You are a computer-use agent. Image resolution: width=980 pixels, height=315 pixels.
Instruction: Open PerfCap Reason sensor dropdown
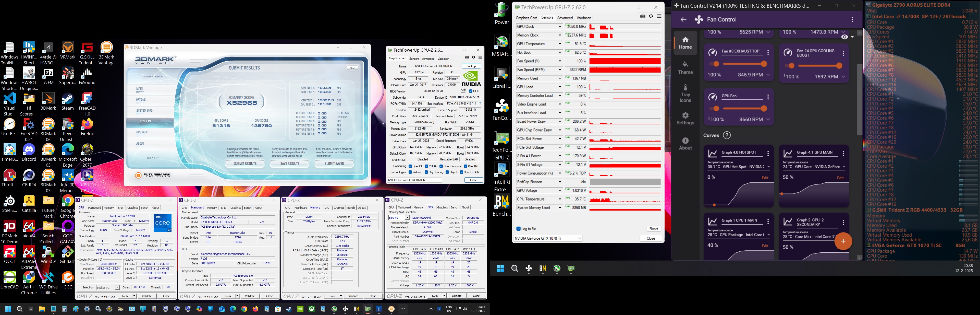click(x=560, y=182)
